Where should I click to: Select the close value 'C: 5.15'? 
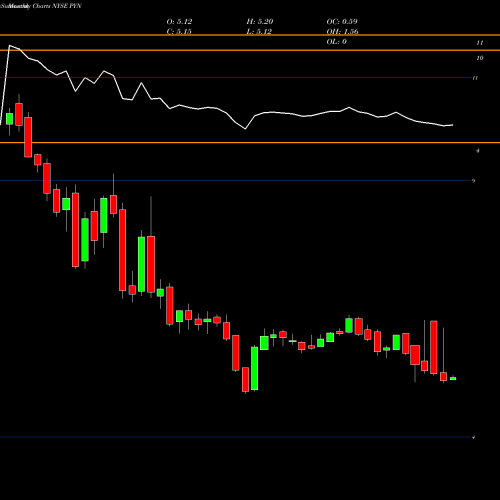[x=179, y=31]
